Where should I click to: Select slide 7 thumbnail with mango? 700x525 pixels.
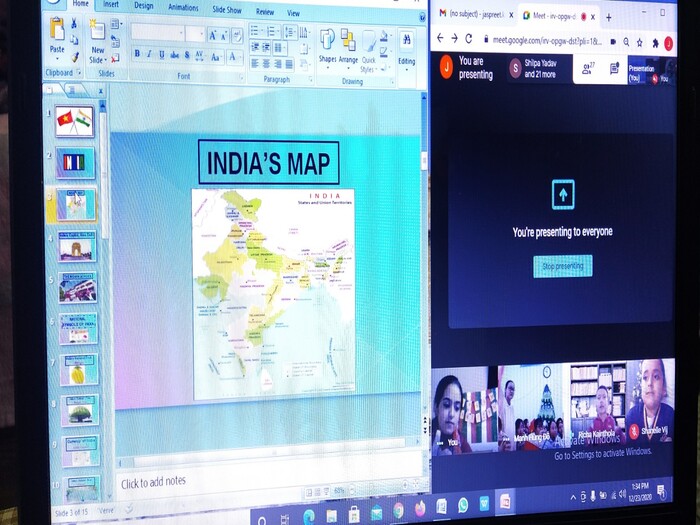point(79,370)
